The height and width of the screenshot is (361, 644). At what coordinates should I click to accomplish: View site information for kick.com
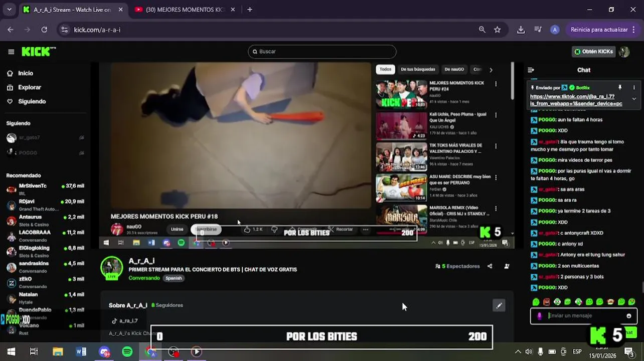point(64,30)
